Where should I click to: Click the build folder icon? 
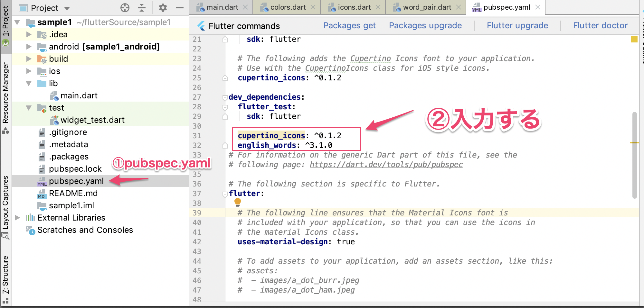pyautogui.click(x=42, y=59)
